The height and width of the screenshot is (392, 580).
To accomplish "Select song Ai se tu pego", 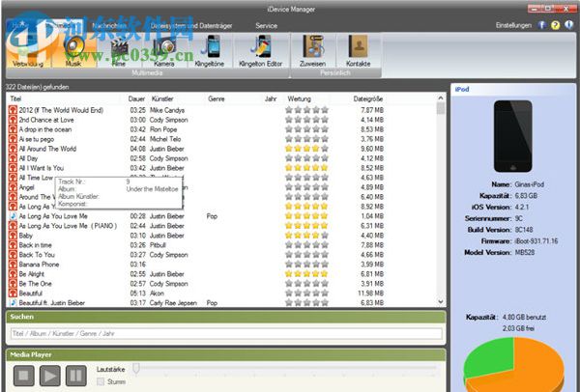I will tap(37, 139).
